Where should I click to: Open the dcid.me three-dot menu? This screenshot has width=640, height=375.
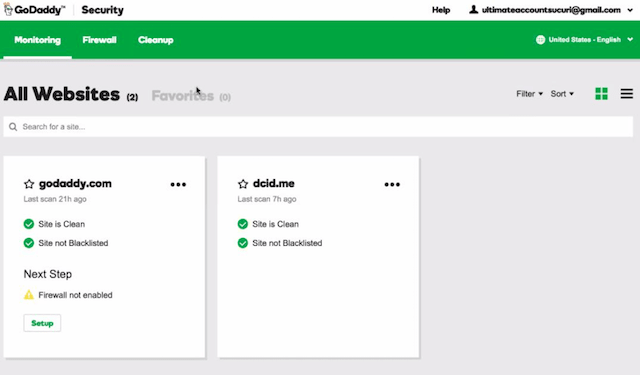coord(392,184)
